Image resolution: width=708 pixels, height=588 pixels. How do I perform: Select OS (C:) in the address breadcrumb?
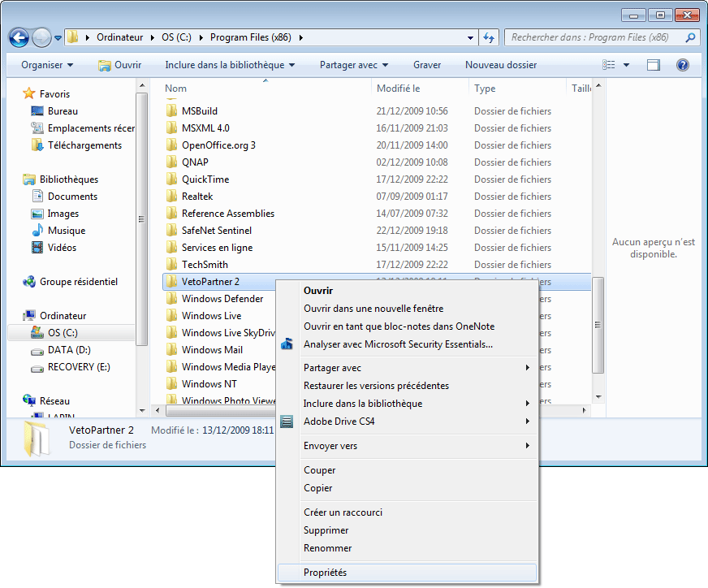(176, 37)
